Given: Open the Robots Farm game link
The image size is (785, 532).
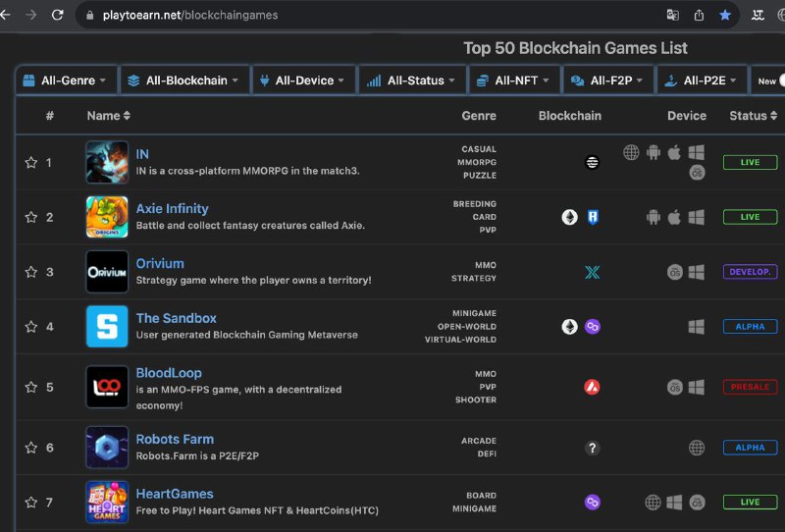Looking at the screenshot, I should 175,439.
